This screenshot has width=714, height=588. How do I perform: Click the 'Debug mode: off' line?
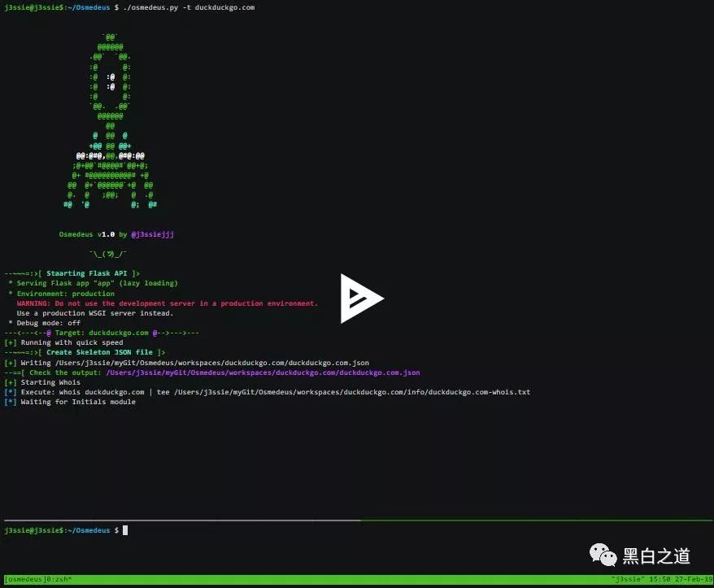[x=44, y=323]
